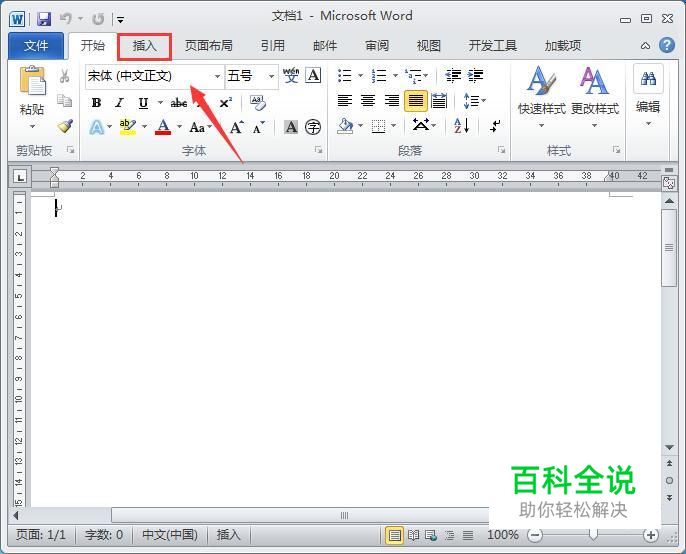686x554 pixels.
Task: Click the Grow Font icon
Action: click(237, 127)
